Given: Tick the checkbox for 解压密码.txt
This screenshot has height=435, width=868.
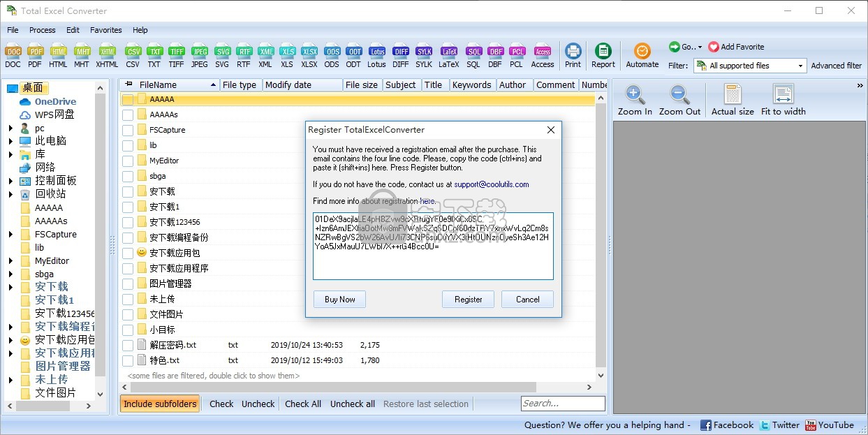Looking at the screenshot, I should [127, 345].
